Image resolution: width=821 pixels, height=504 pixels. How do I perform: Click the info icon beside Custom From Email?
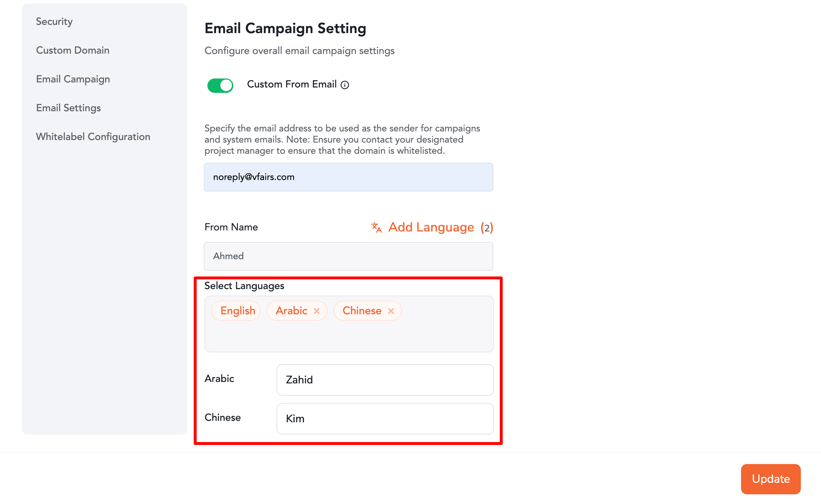pyautogui.click(x=345, y=85)
